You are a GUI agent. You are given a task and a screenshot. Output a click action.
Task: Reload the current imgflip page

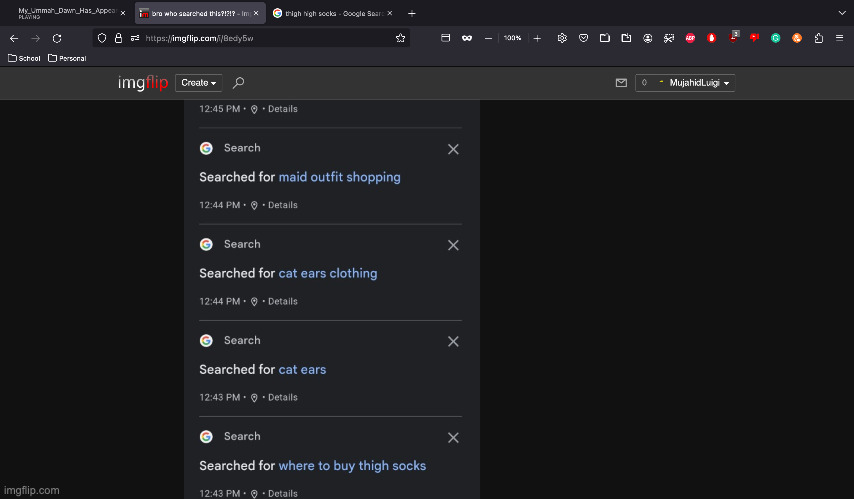point(57,38)
